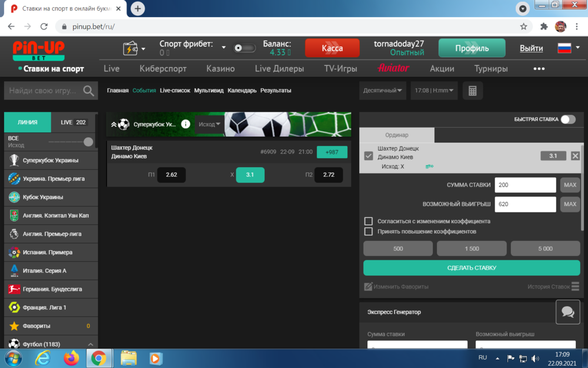Bookmark this page with star icon
The height and width of the screenshot is (368, 588).
point(523,26)
